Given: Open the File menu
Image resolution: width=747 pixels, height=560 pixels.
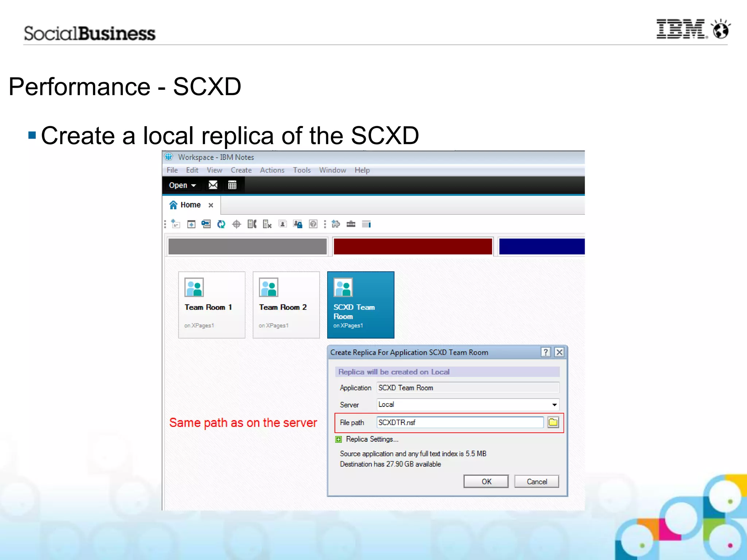Looking at the screenshot, I should pos(172,170).
